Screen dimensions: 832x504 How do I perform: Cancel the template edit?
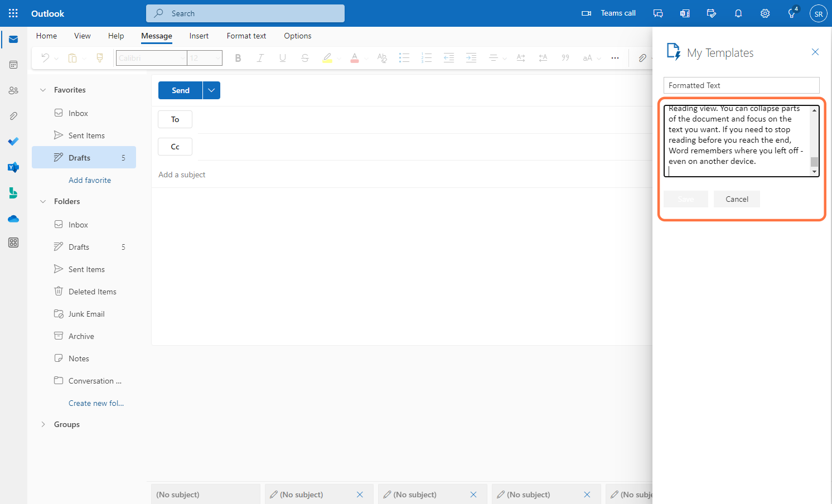[737, 199]
